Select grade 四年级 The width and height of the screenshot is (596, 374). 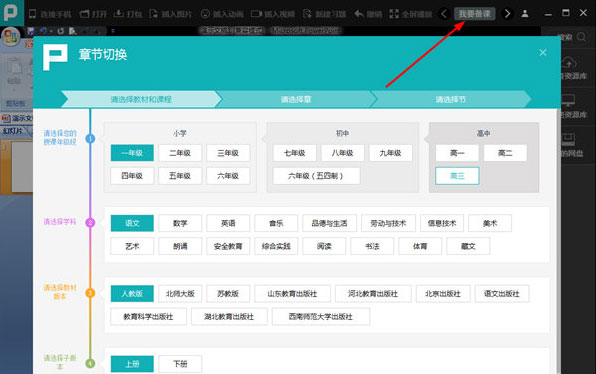pyautogui.click(x=132, y=176)
